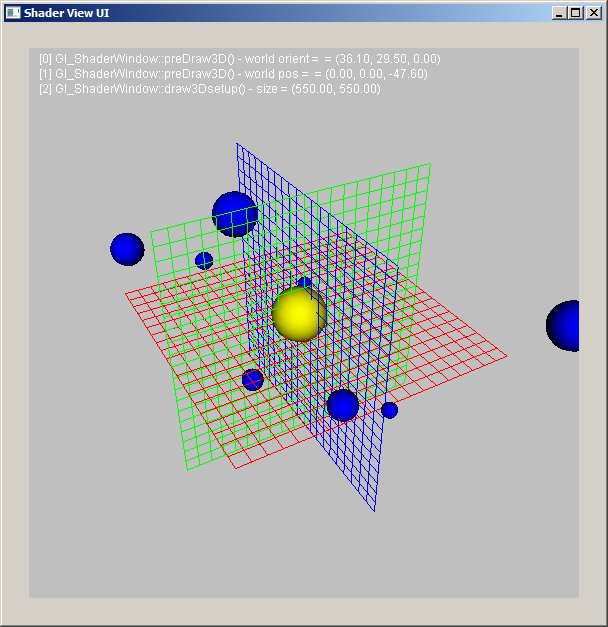Viewport: 608px width, 627px height.
Task: Maximize the Shader View UI window
Action: [575, 13]
